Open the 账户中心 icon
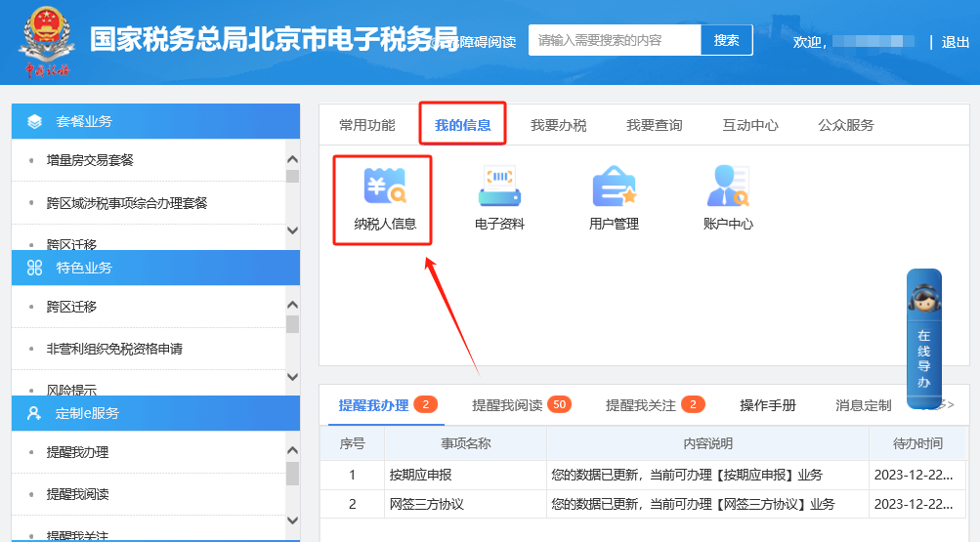Image resolution: width=980 pixels, height=542 pixels. pyautogui.click(x=728, y=198)
